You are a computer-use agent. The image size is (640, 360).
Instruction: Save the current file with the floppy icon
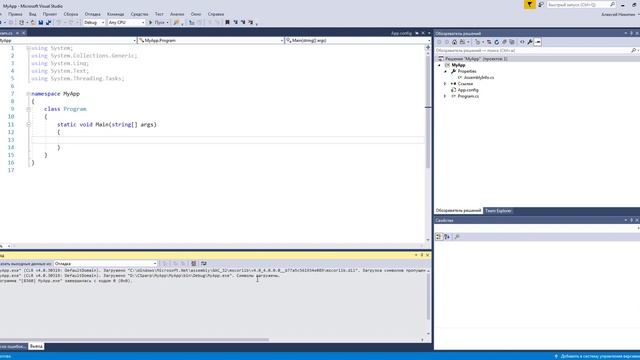pos(41,22)
